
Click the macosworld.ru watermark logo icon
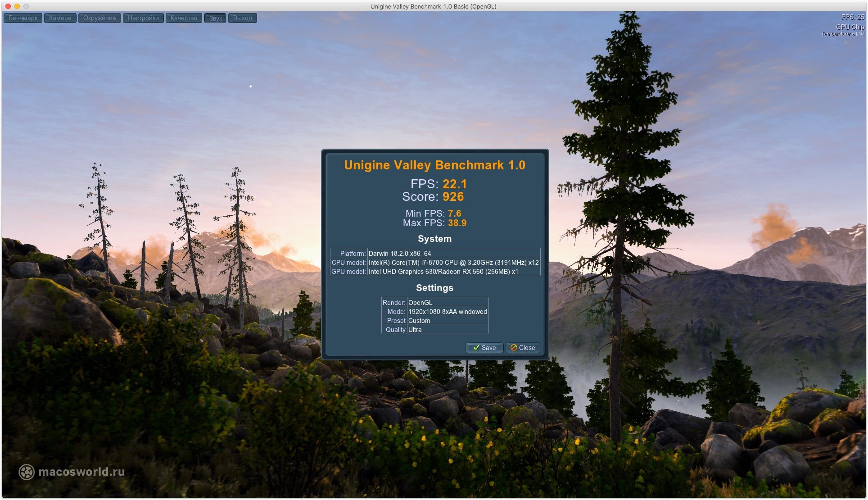[26, 472]
